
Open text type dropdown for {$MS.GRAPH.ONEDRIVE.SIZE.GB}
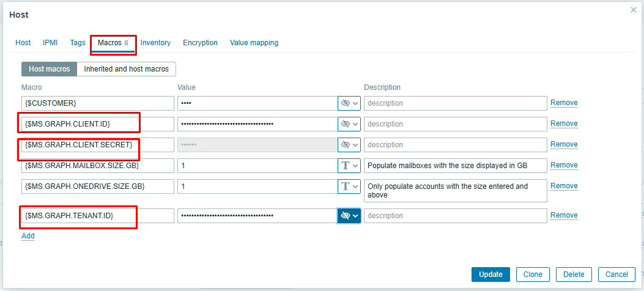(x=349, y=186)
